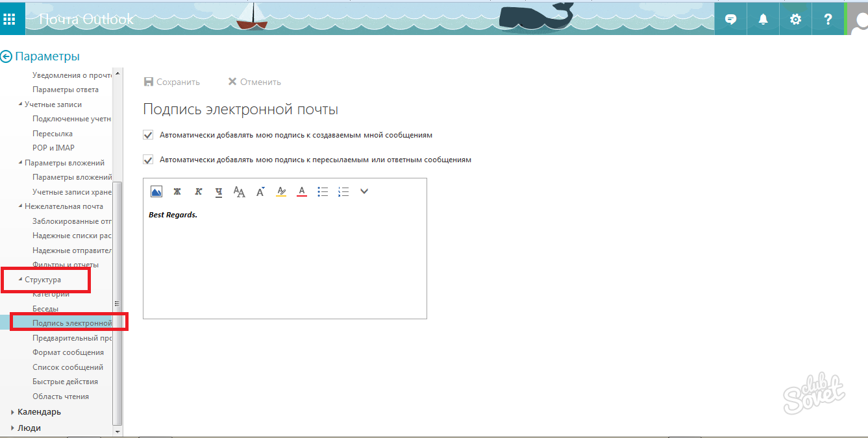Expand the Люди section

[13, 428]
